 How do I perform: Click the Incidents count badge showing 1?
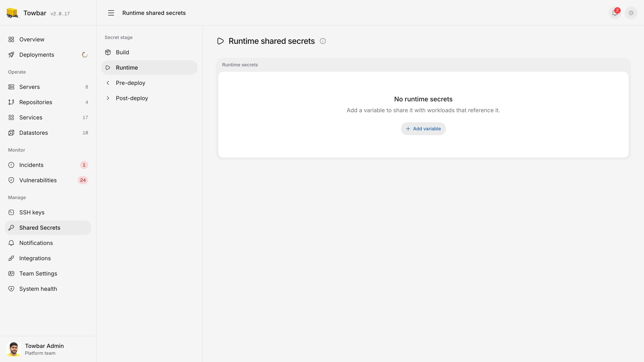(84, 165)
